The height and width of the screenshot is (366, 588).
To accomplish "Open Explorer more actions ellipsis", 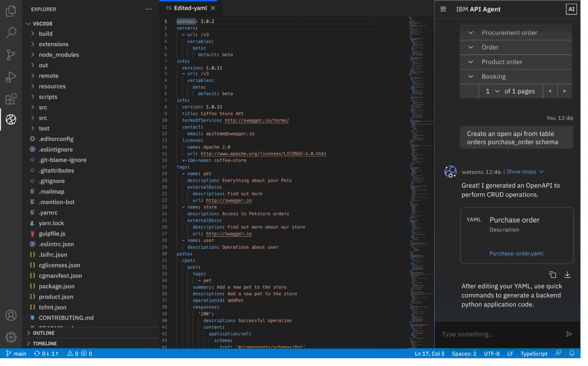I will pyautogui.click(x=148, y=9).
